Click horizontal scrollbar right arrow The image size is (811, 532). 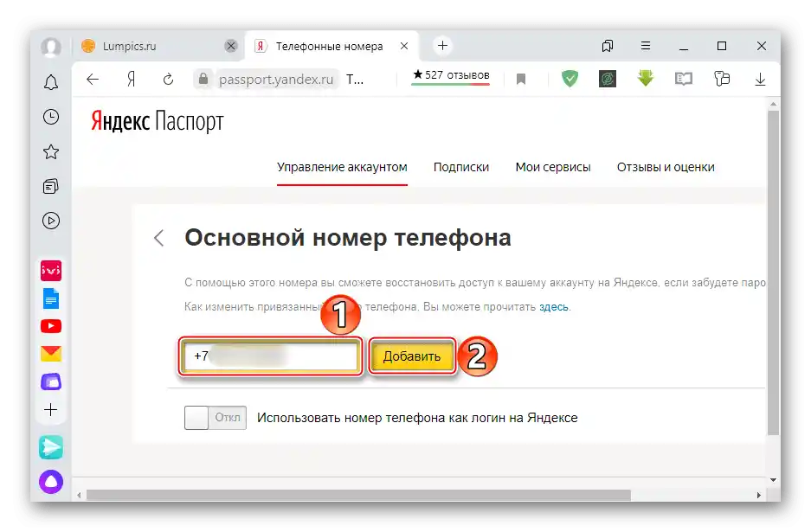[759, 496]
